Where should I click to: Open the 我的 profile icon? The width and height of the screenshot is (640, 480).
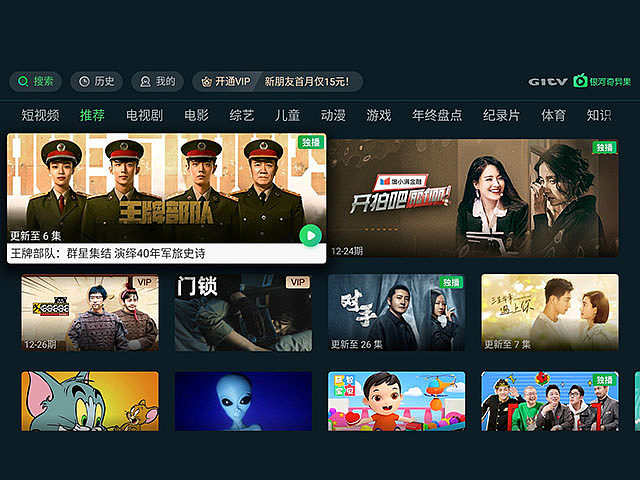click(145, 82)
